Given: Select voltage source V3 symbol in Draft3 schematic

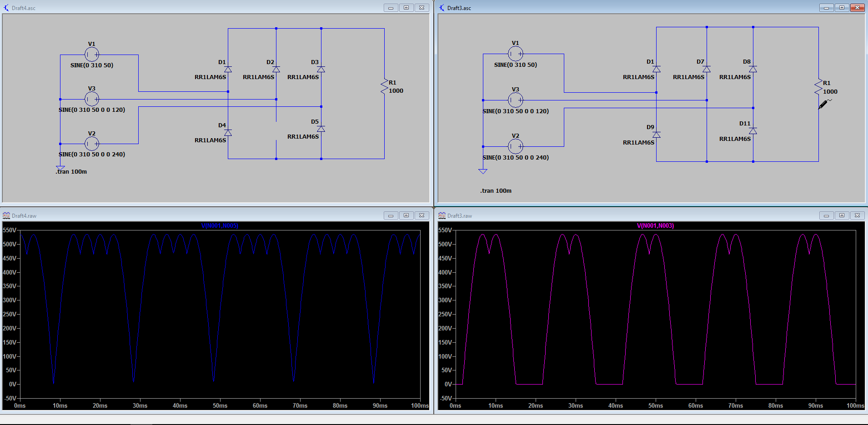Looking at the screenshot, I should [515, 100].
